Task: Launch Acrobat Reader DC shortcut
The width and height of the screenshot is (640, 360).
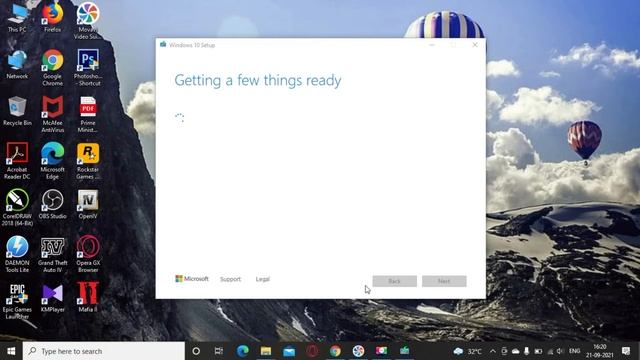Action: click(17, 161)
